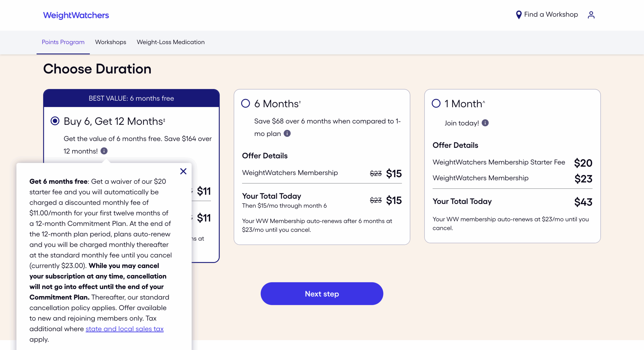Open the Workshops tab

[110, 42]
